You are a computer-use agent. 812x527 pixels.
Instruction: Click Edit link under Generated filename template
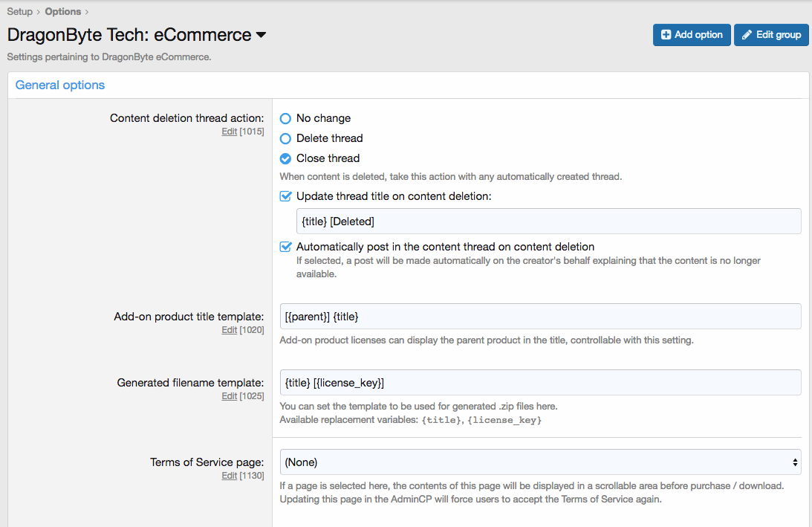point(229,396)
